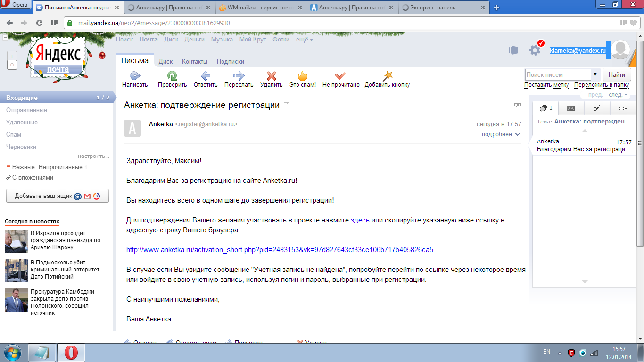Screen dimensions: 644x362
Task: Open the Входящие folder
Action: [57, 98]
